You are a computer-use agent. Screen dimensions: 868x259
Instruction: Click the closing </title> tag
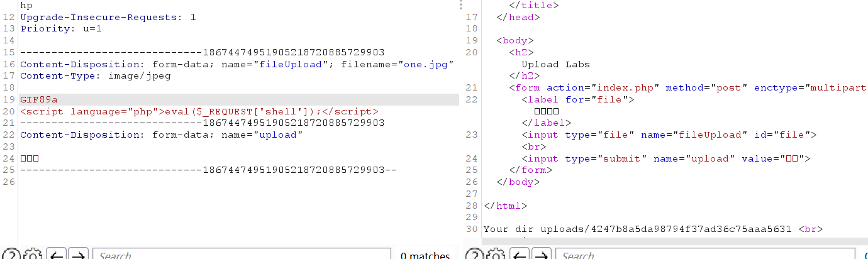[x=534, y=5]
